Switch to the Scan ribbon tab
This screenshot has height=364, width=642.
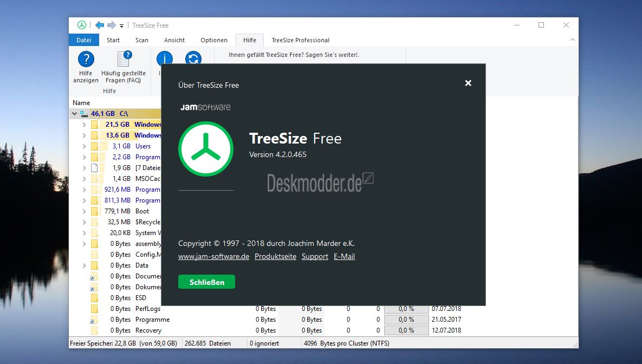pyautogui.click(x=141, y=40)
